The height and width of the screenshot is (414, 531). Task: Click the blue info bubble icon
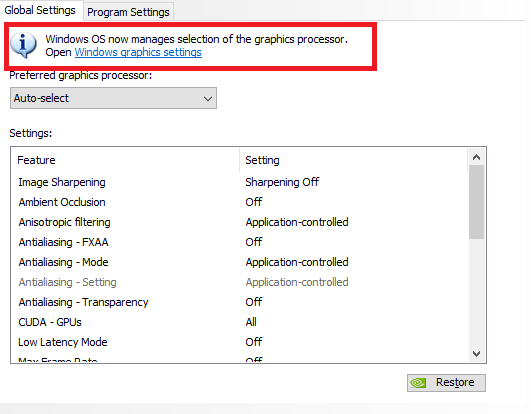pos(23,45)
